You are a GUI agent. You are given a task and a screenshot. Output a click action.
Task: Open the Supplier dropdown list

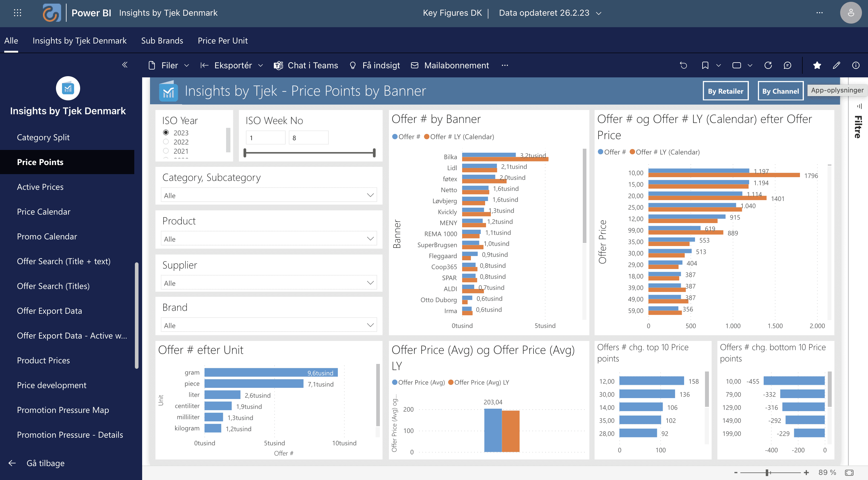269,283
